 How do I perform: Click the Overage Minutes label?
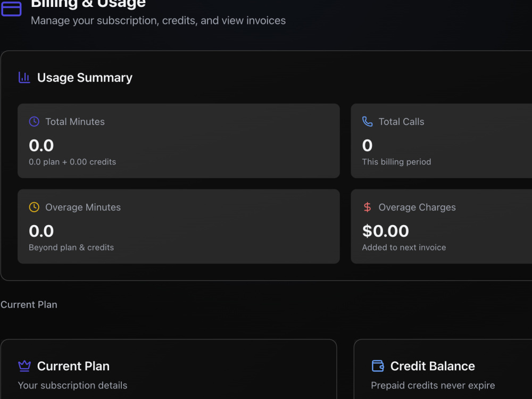click(83, 207)
